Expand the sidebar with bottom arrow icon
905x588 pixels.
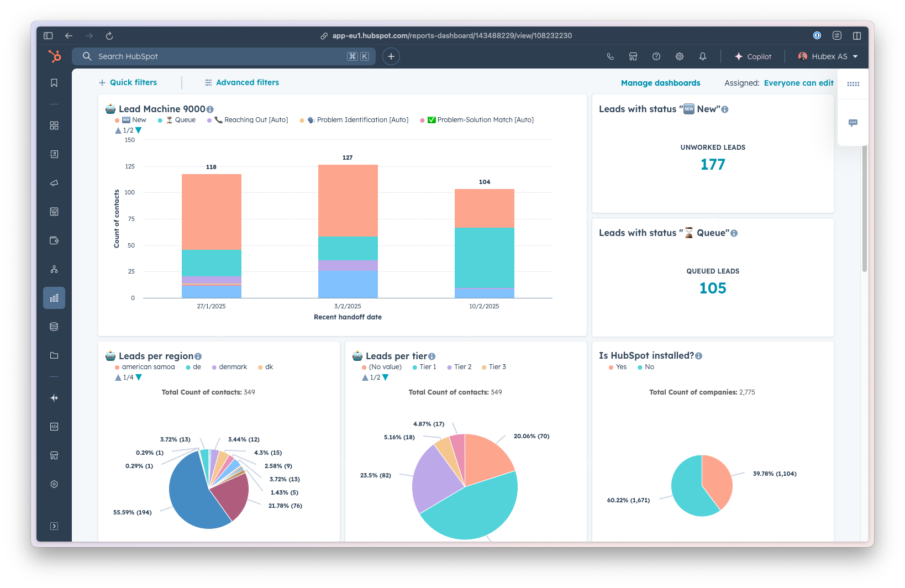pos(54,526)
